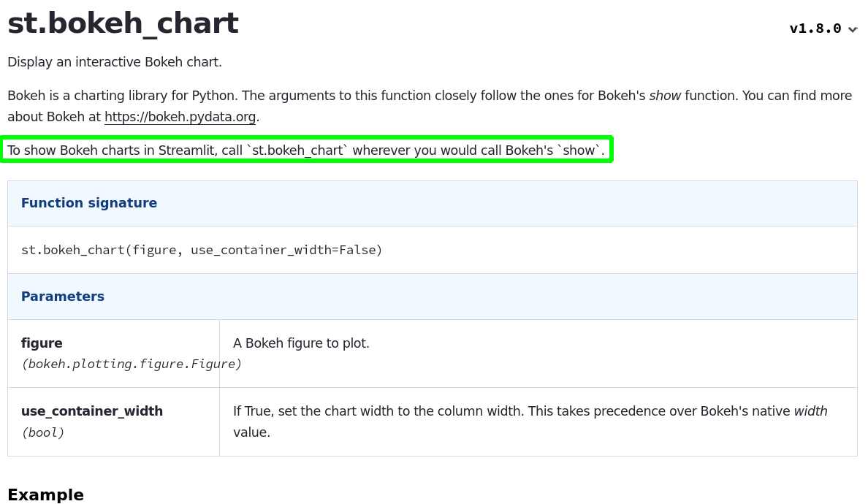Expand the version selector chevron
Screen dimensions: 868x504
tap(852, 29)
